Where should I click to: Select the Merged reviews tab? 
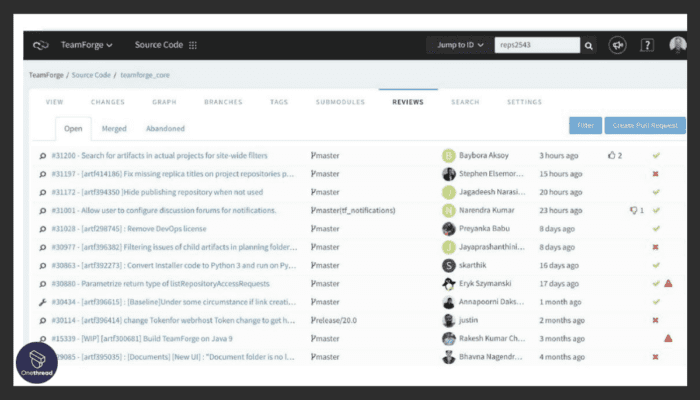click(x=114, y=129)
